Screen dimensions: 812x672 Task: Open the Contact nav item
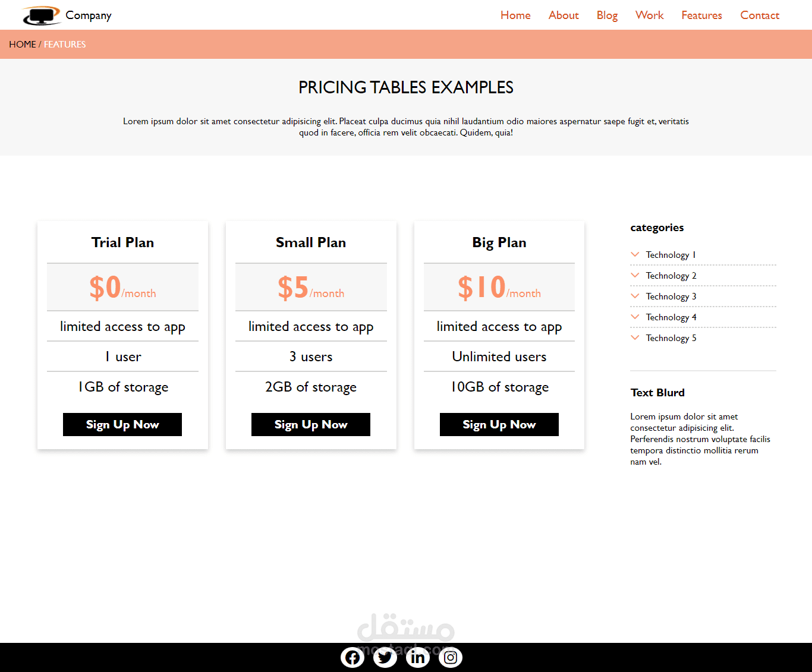pyautogui.click(x=760, y=15)
